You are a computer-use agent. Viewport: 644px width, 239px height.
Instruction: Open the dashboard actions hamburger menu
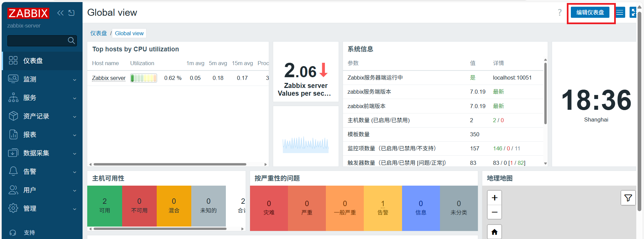pyautogui.click(x=620, y=13)
